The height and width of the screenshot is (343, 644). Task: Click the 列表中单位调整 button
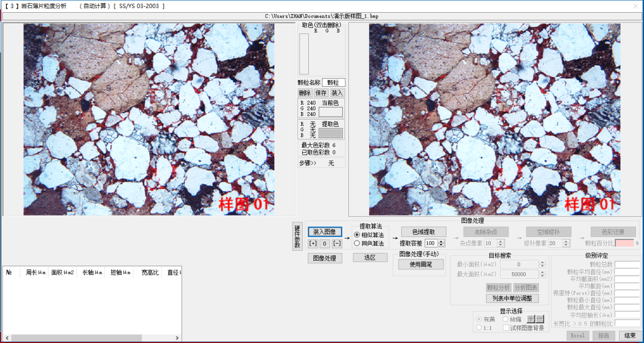pos(512,298)
